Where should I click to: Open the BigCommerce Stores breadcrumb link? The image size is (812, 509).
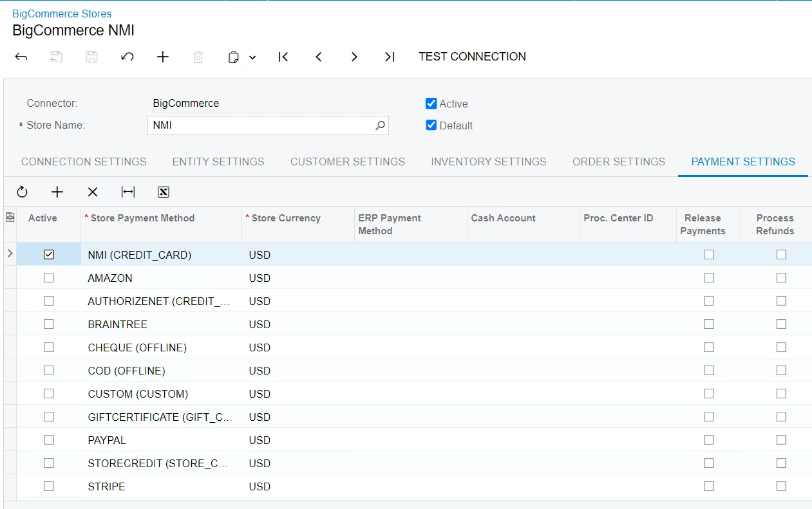(x=62, y=14)
